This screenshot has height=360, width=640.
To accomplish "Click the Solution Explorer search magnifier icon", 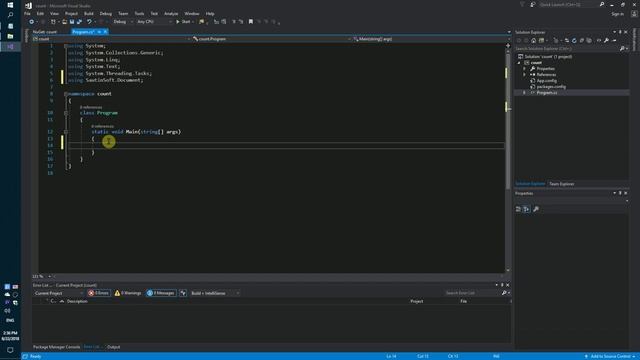I will click(622, 49).
